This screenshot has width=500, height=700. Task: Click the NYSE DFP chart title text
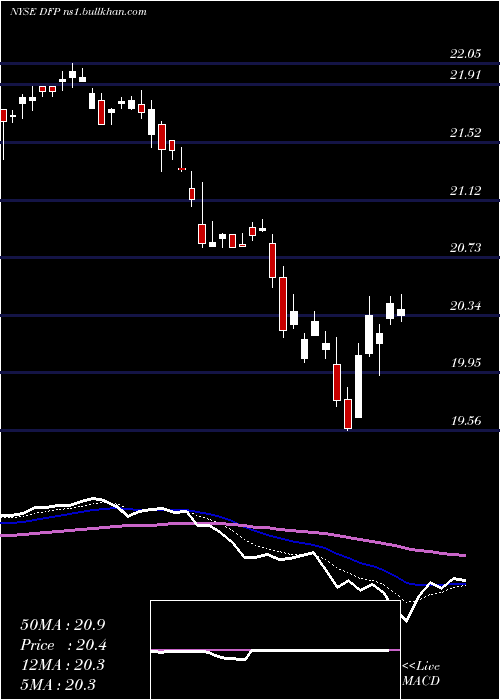[x=78, y=12]
